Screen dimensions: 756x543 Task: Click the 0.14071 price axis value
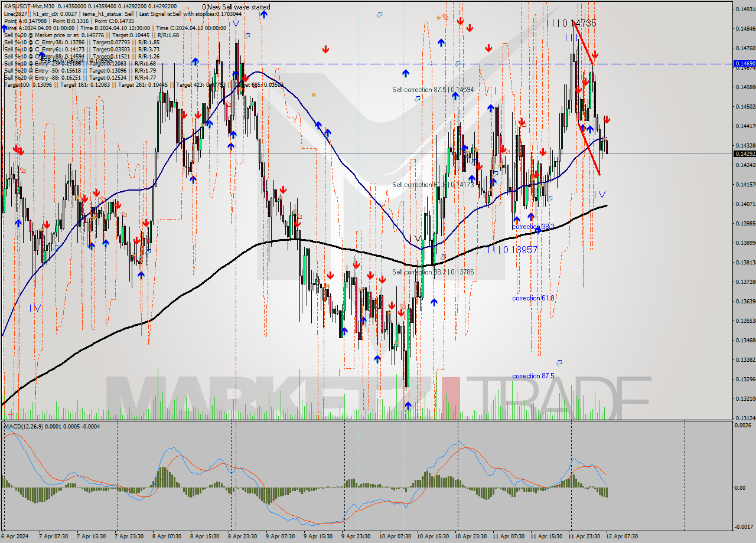coord(745,204)
